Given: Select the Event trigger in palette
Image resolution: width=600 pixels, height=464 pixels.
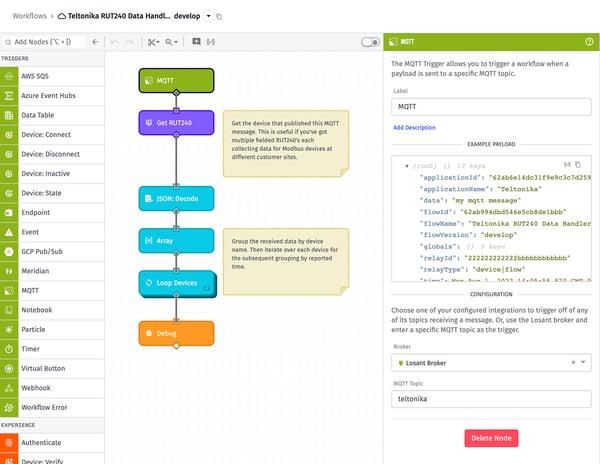Looking at the screenshot, I should pyautogui.click(x=52, y=232).
